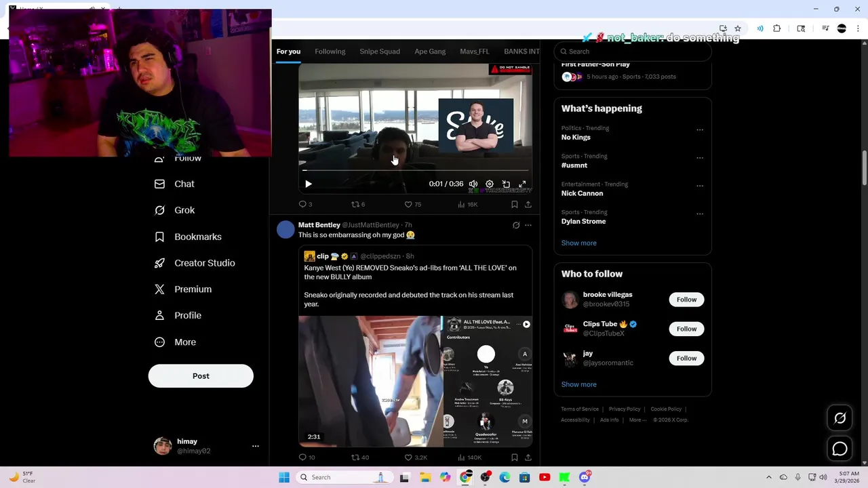Open Grok explain on Matt Bentley post

[x=516, y=225]
